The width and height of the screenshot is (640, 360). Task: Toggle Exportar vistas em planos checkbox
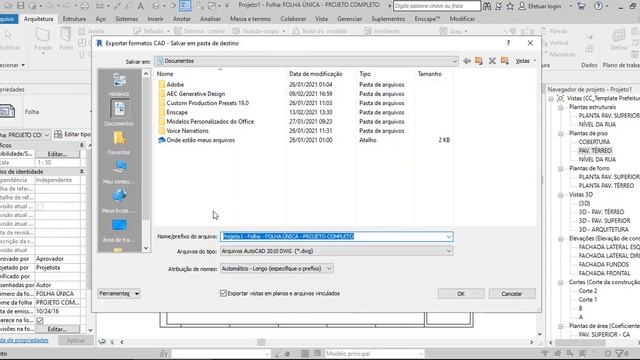click(223, 293)
